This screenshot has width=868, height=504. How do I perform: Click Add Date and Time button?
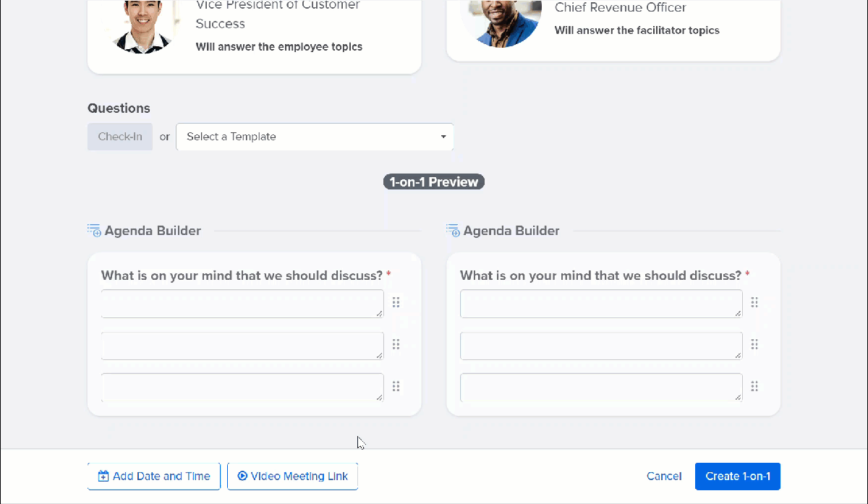154,477
